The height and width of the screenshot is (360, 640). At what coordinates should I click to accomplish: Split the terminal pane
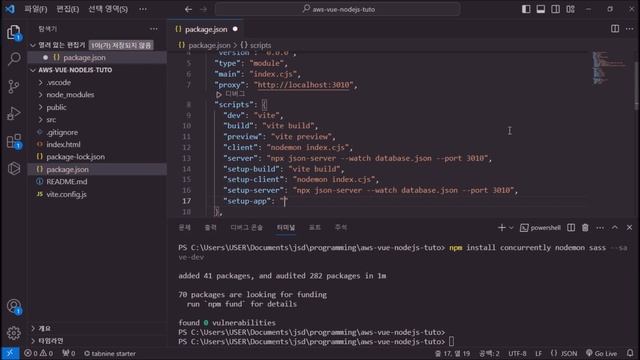coord(571,228)
